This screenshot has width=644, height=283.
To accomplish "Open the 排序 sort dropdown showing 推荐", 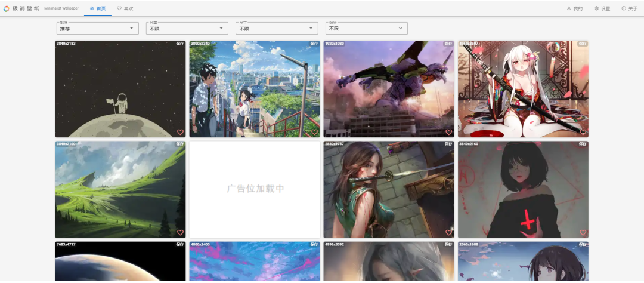I will [98, 28].
